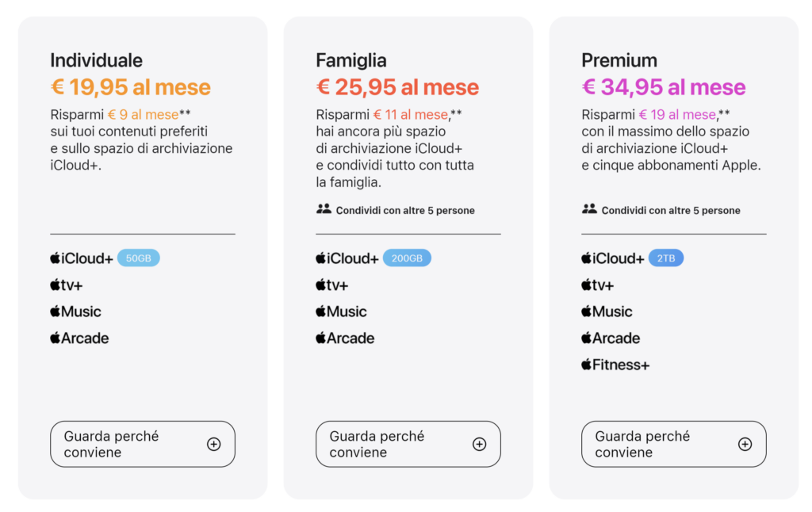Click the Apple Arcade logo in Individuale plan
Image resolution: width=812 pixels, height=512 pixels.
coord(79,338)
